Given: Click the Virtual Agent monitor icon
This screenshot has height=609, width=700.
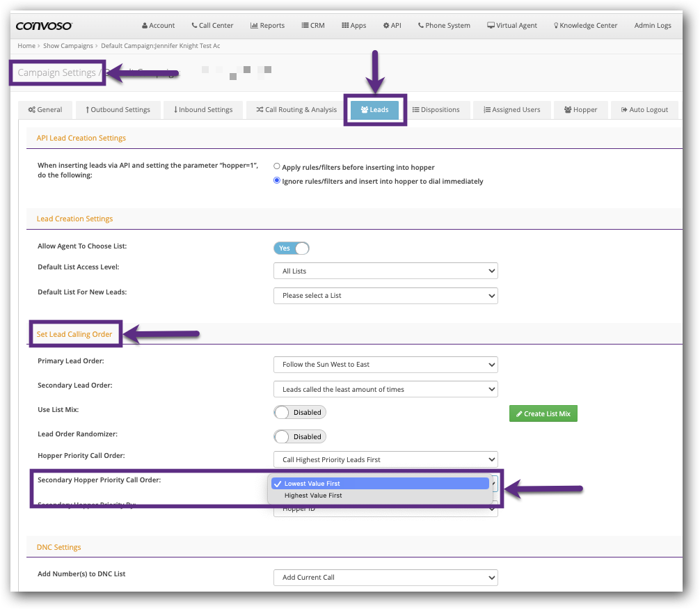Looking at the screenshot, I should (x=491, y=26).
